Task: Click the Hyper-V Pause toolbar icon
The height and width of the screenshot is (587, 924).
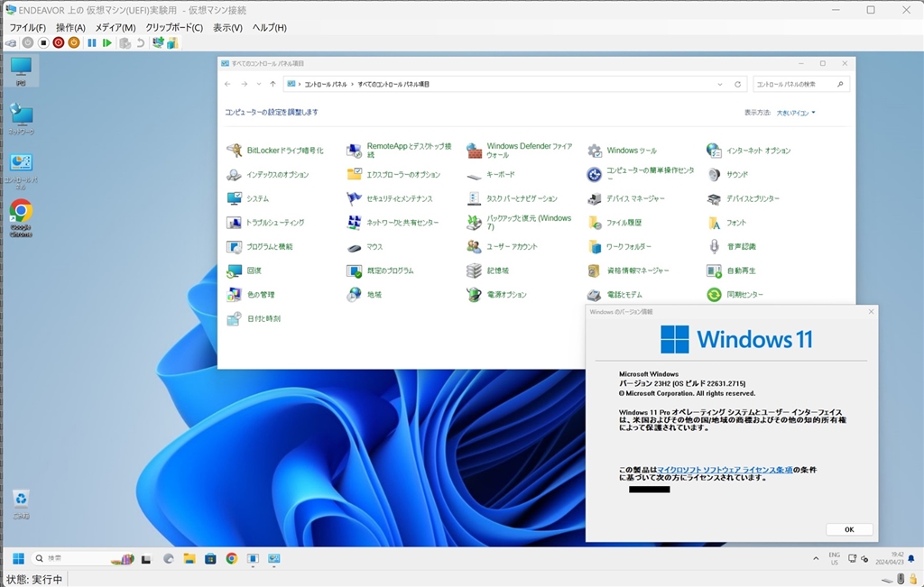Action: (x=92, y=42)
